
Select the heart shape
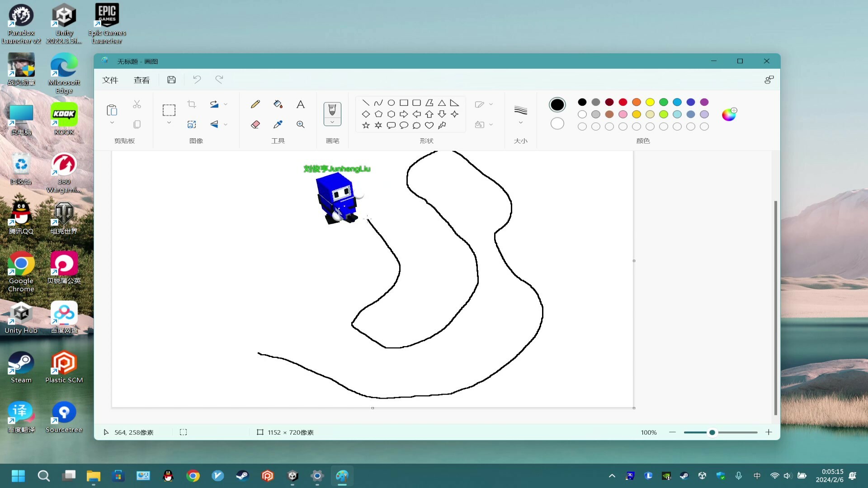pos(429,126)
